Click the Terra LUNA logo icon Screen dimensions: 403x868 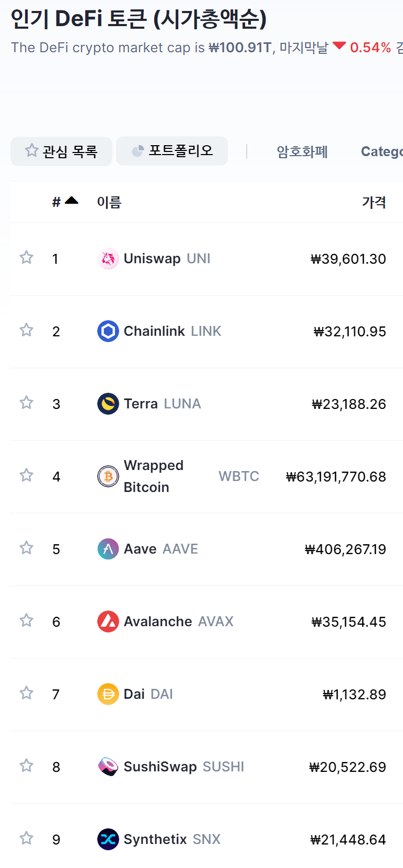pos(108,404)
